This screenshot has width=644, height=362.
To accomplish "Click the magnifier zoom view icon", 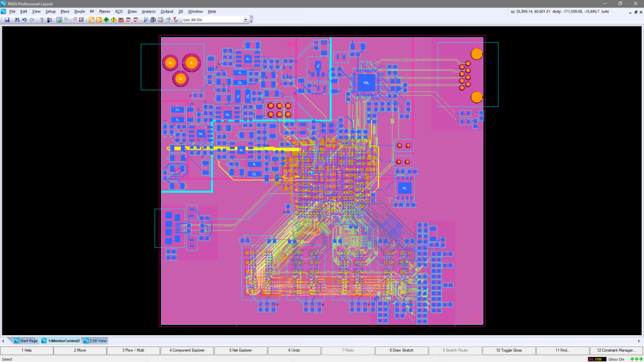I will (146, 20).
